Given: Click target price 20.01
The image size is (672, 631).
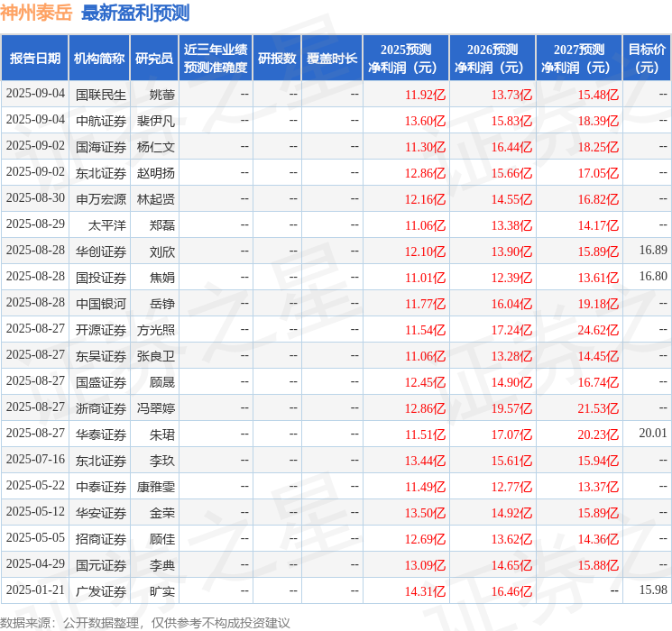Looking at the screenshot, I should tap(653, 434).
